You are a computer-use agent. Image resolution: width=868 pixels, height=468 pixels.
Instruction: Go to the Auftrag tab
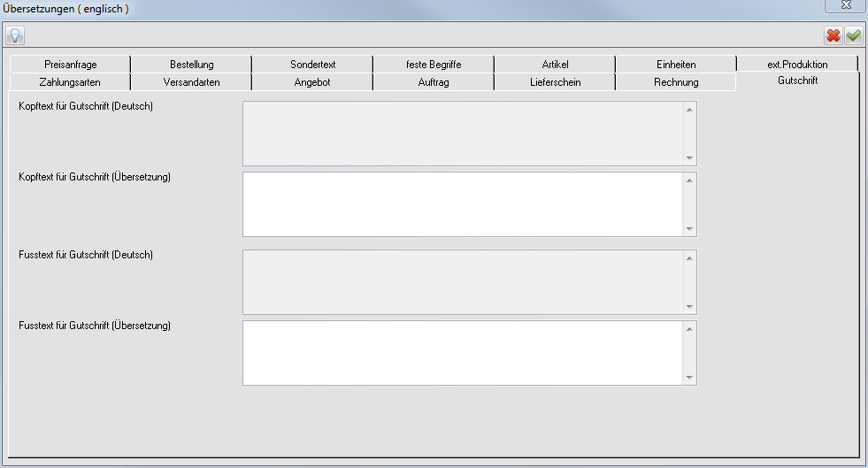coord(434,82)
